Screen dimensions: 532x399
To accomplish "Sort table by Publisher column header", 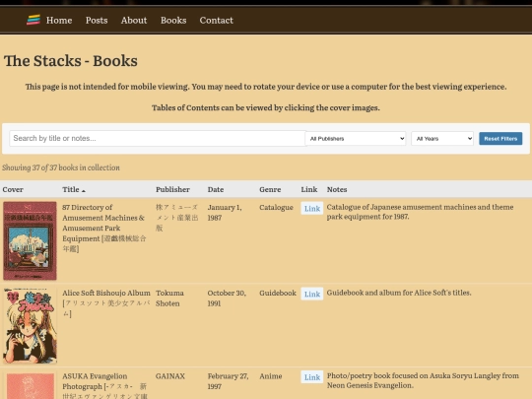I will click(x=172, y=190).
